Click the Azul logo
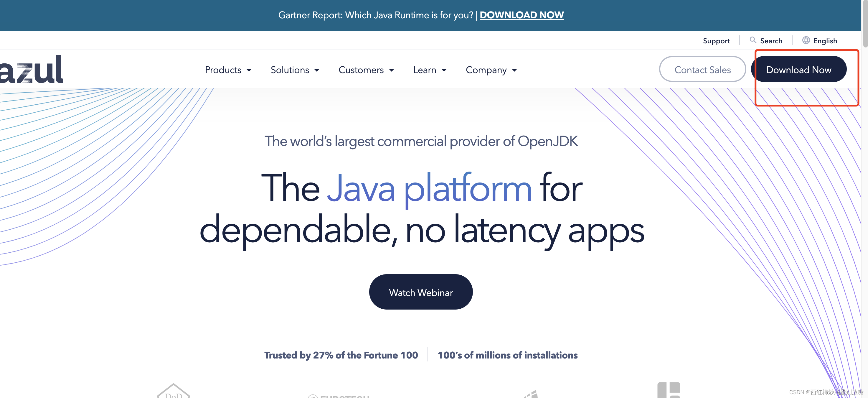Screen dimensions: 868x398 click(x=31, y=69)
